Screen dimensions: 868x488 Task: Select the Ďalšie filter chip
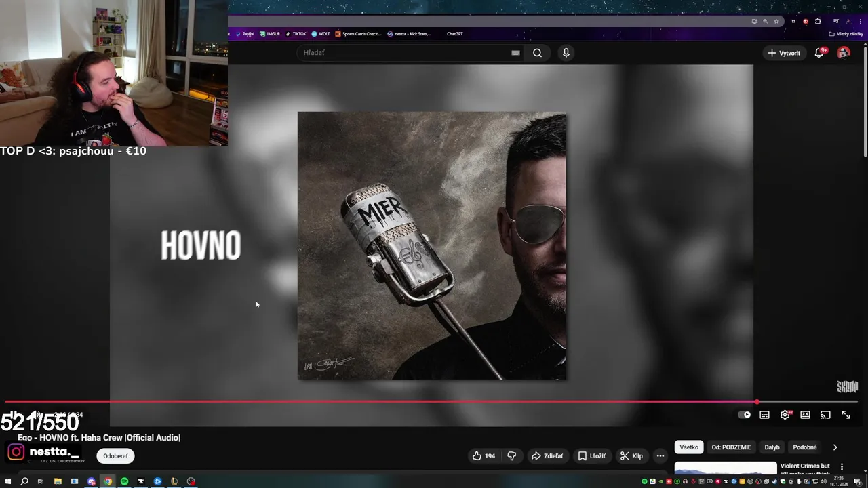click(x=772, y=447)
